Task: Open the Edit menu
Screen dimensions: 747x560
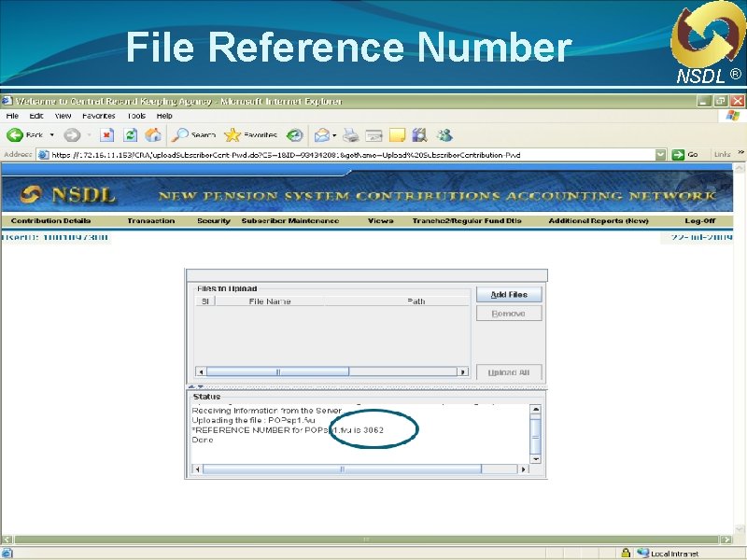Action: [x=36, y=116]
